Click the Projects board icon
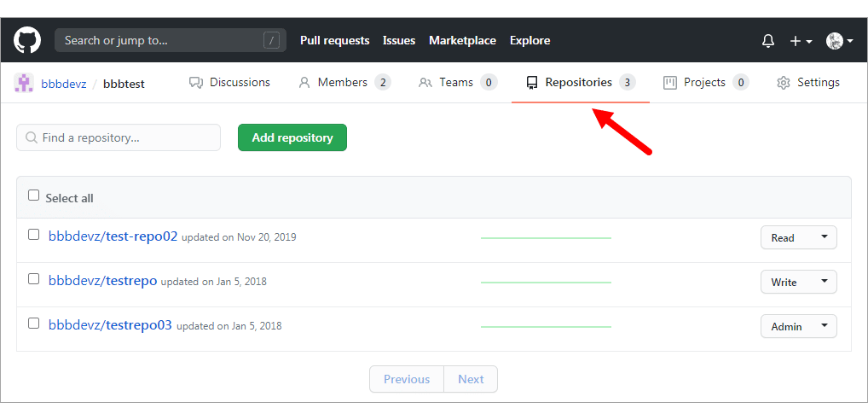This screenshot has height=420, width=868. (670, 83)
